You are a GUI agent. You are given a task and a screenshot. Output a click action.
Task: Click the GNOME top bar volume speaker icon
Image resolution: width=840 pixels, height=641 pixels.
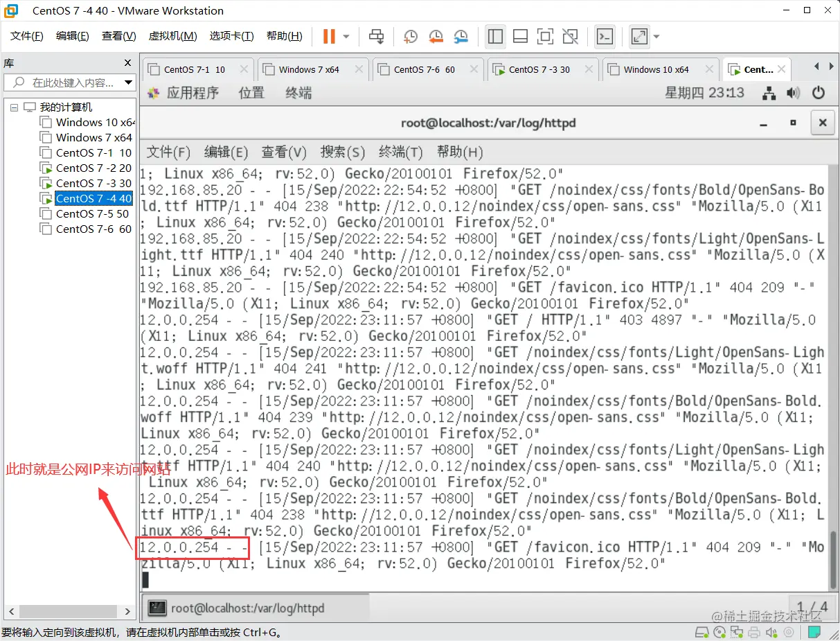793,93
